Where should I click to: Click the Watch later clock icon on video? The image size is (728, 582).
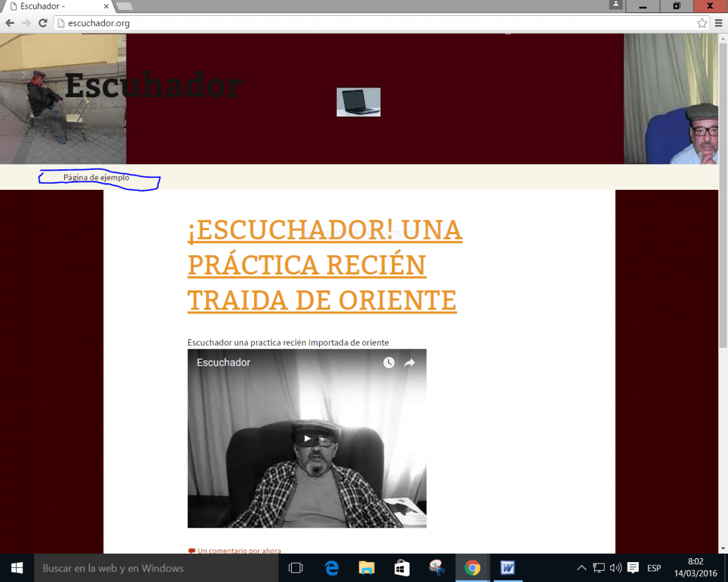(388, 362)
